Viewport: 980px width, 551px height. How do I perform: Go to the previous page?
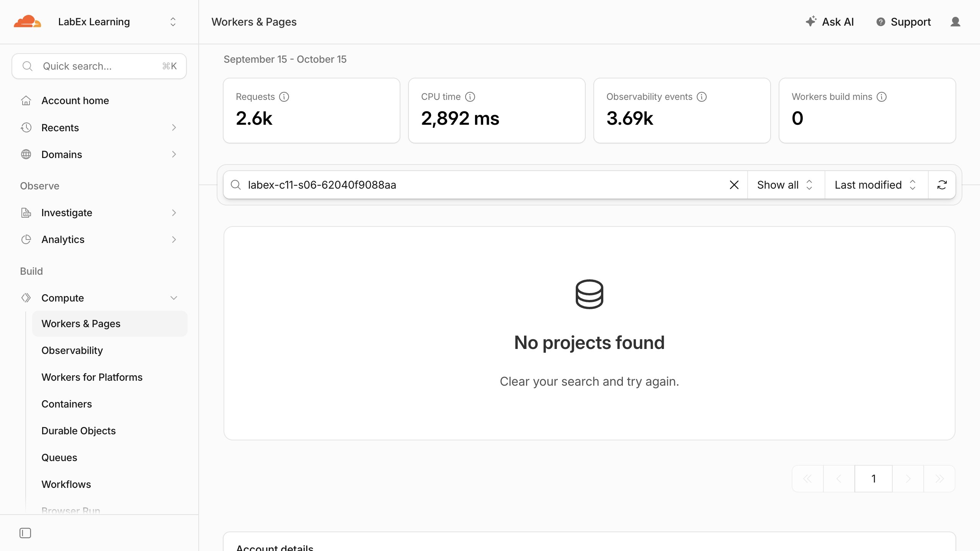click(839, 479)
